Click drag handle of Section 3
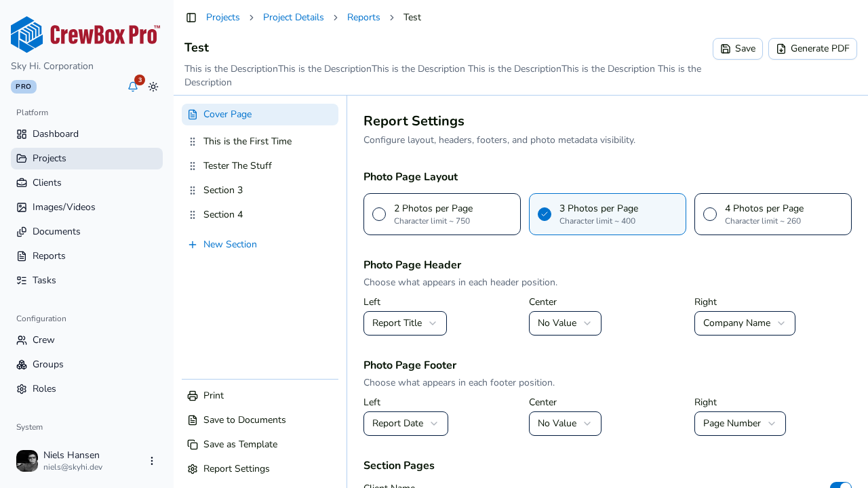Viewport: 868px width, 488px height. [x=193, y=190]
